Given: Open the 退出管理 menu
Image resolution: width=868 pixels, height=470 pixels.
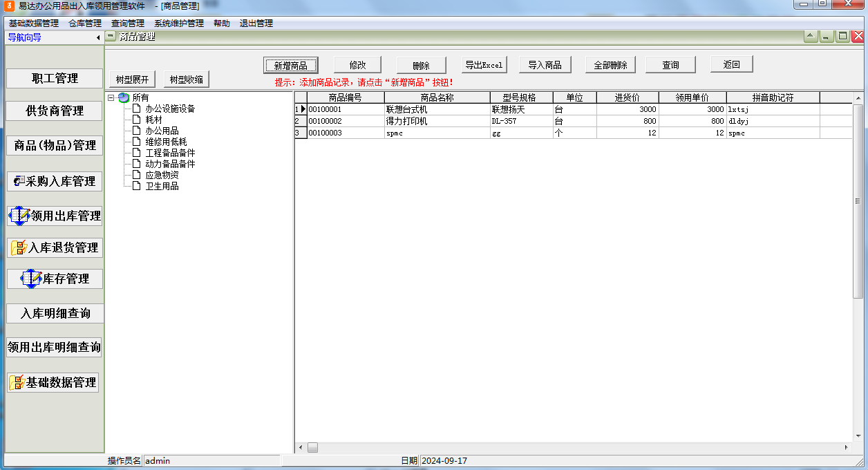Looking at the screenshot, I should [x=256, y=23].
